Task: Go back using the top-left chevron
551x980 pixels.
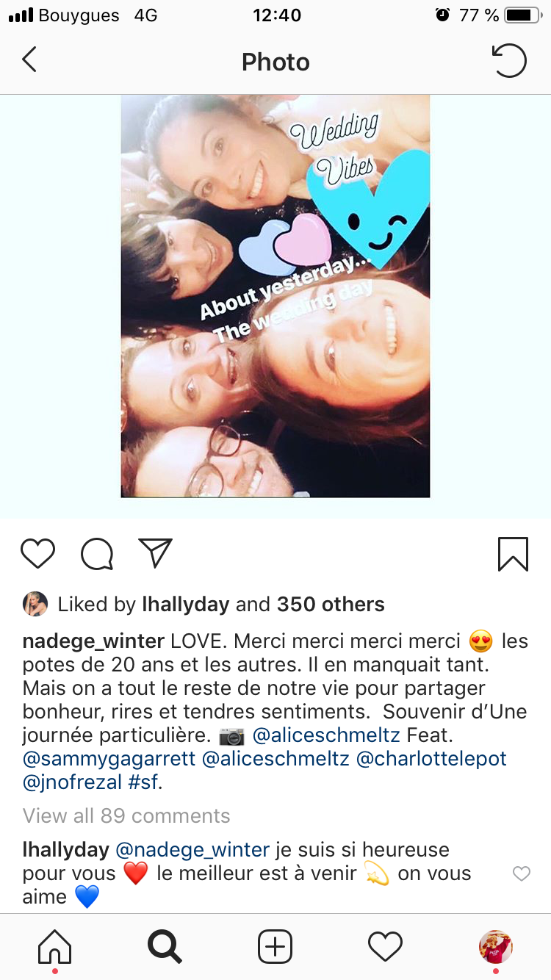Action: coord(29,61)
